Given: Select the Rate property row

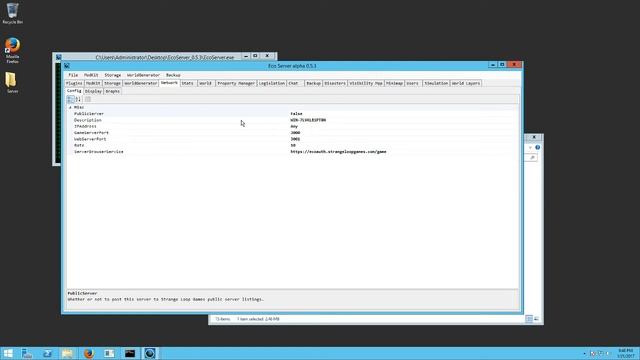Looking at the screenshot, I should (293, 145).
